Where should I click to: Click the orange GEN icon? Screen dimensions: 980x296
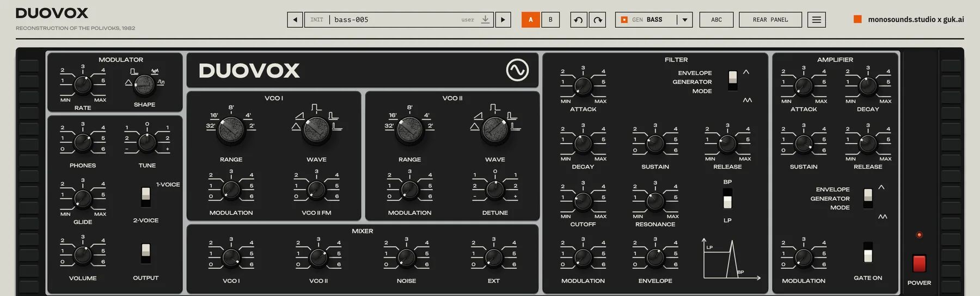624,20
